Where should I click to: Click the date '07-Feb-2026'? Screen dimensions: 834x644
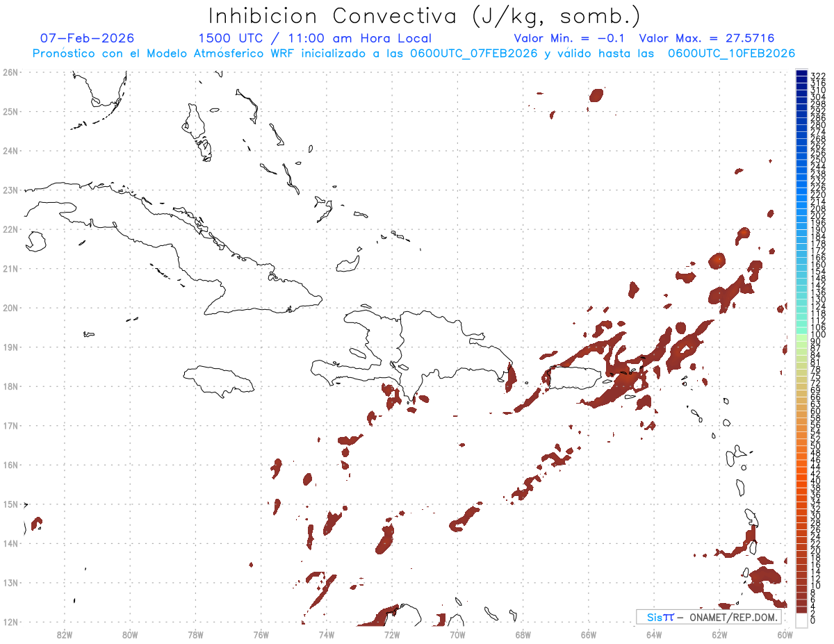click(x=87, y=38)
